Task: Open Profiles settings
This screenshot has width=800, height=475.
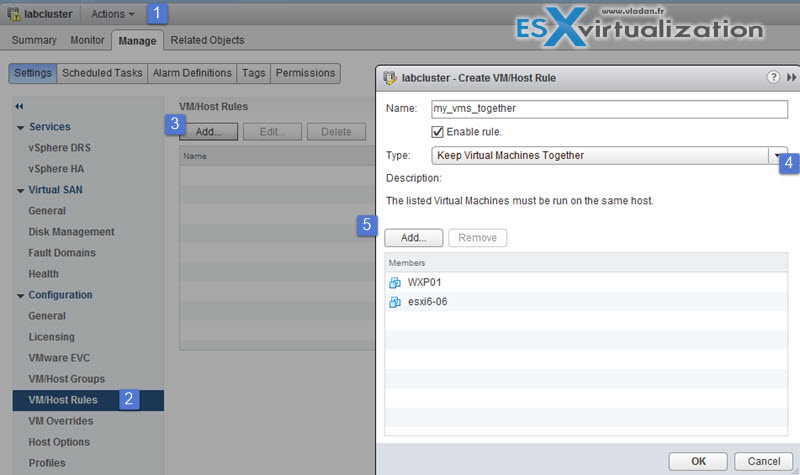Action: coord(47,463)
